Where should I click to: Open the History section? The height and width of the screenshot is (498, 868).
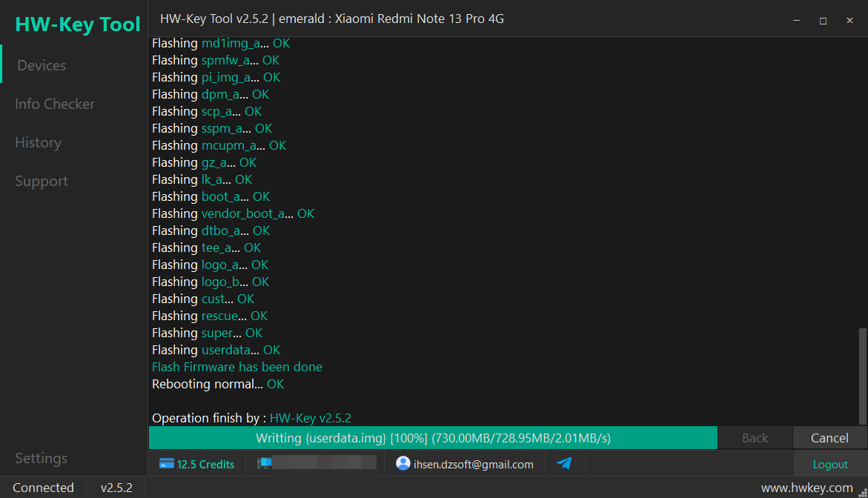[x=39, y=143]
